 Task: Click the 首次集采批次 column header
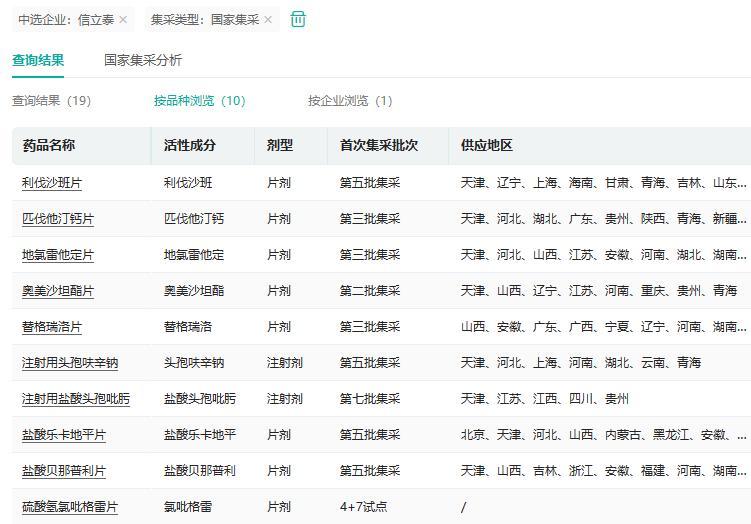(379, 145)
